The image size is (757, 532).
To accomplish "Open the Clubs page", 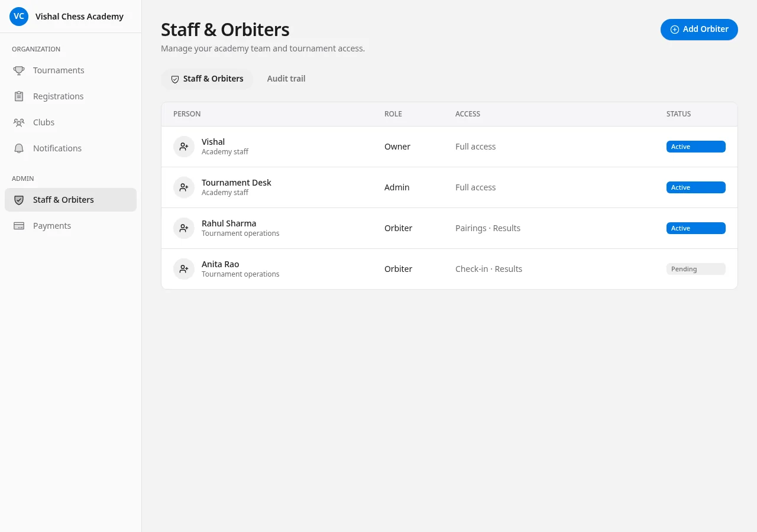I will (71, 122).
